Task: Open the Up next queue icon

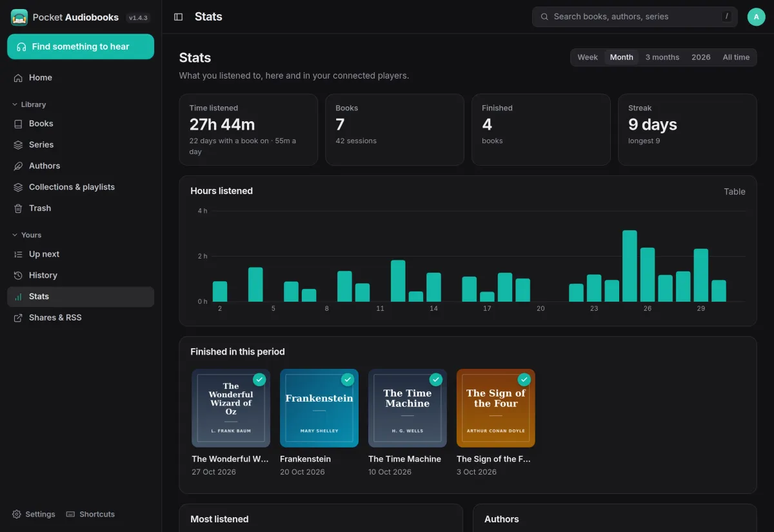Action: [x=18, y=254]
